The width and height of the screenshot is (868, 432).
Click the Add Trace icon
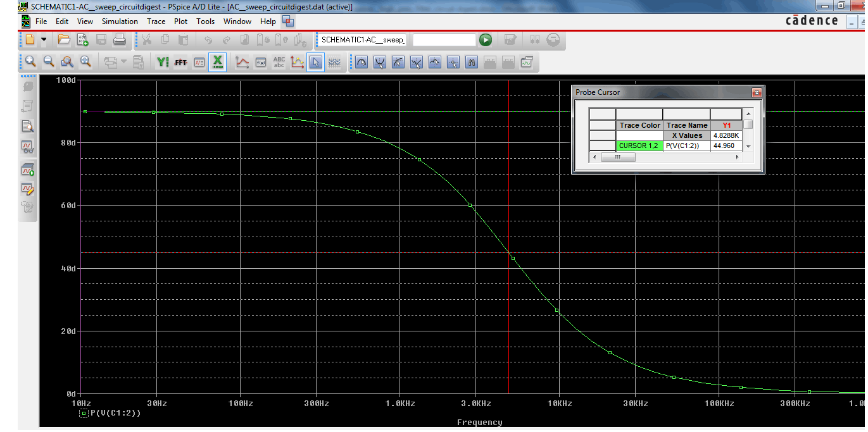(x=242, y=62)
